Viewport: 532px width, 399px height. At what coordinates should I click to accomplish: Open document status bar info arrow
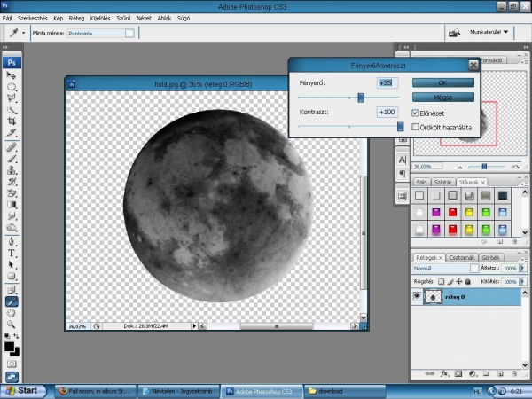point(194,326)
